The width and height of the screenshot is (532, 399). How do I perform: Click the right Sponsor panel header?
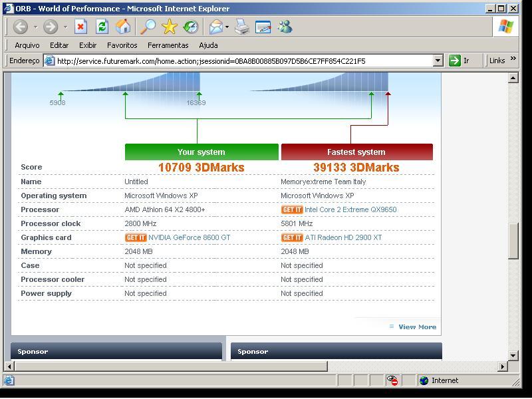(x=336, y=351)
